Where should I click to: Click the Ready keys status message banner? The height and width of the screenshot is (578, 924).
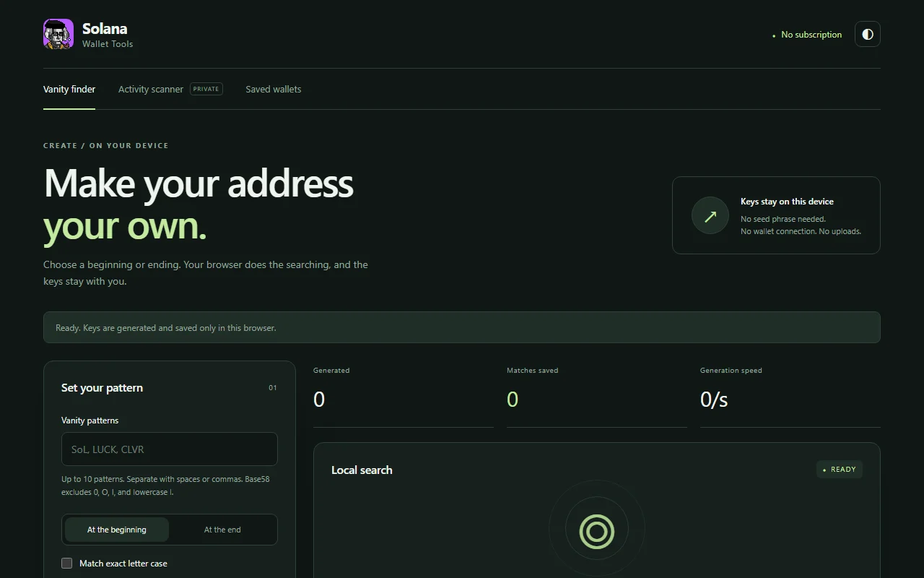pos(462,327)
